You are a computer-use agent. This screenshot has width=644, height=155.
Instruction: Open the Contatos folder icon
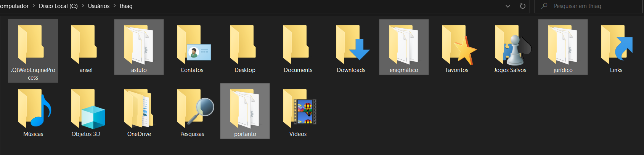(194, 44)
